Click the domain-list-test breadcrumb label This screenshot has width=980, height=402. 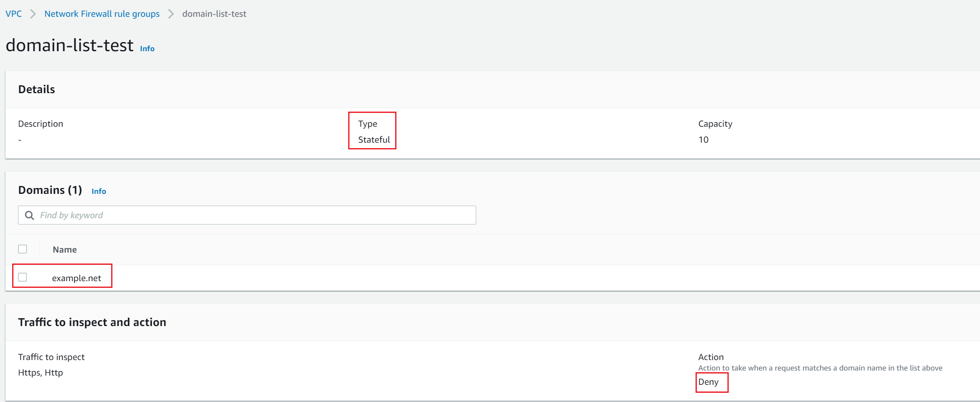point(214,13)
